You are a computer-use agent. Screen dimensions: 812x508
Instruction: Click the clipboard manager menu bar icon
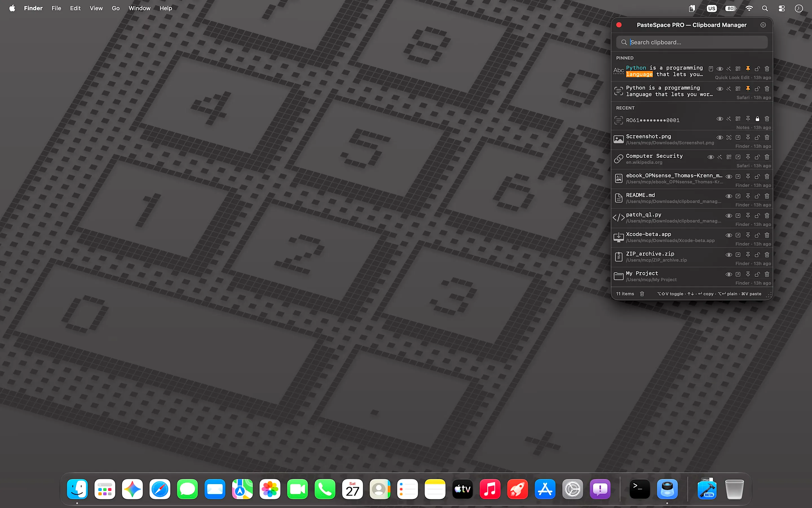pyautogui.click(x=692, y=8)
